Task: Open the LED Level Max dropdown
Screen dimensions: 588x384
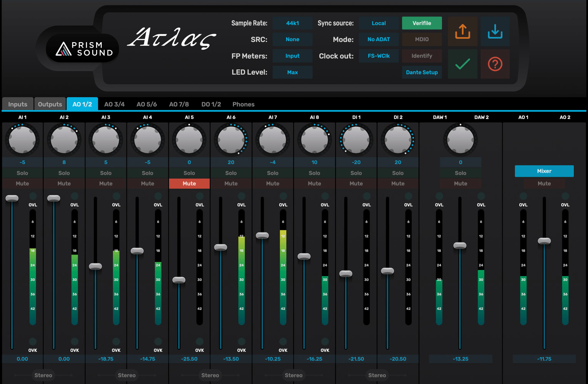Action: coord(292,72)
